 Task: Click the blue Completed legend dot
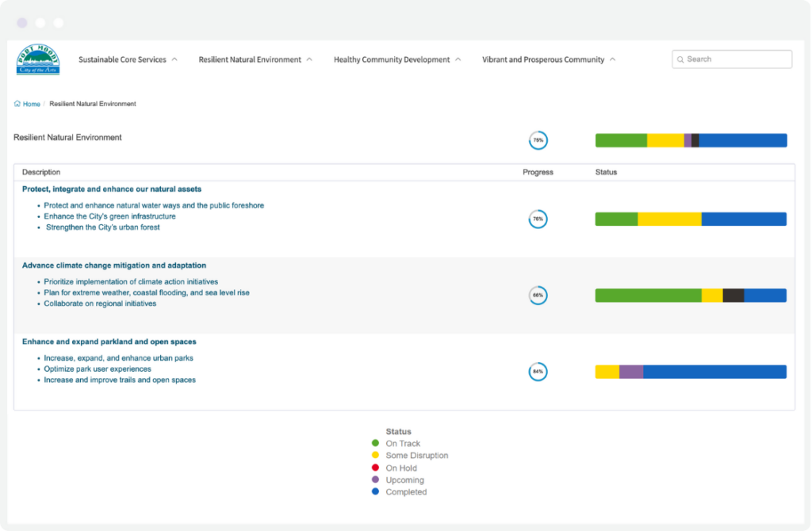(x=375, y=491)
